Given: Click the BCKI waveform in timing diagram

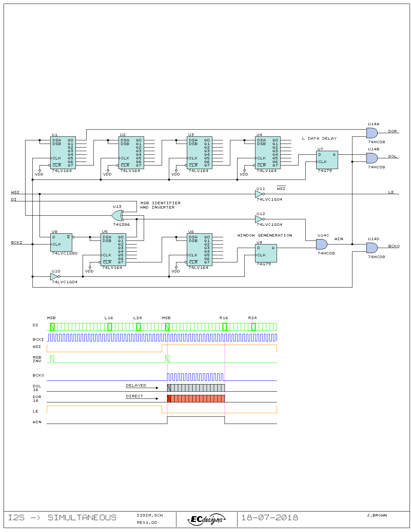Looking at the screenshot, I should coord(162,337).
